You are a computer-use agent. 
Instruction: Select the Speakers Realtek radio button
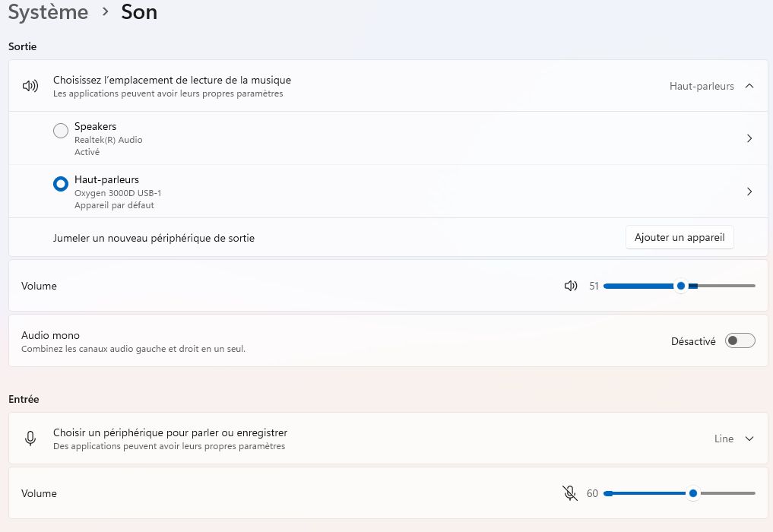pos(61,131)
